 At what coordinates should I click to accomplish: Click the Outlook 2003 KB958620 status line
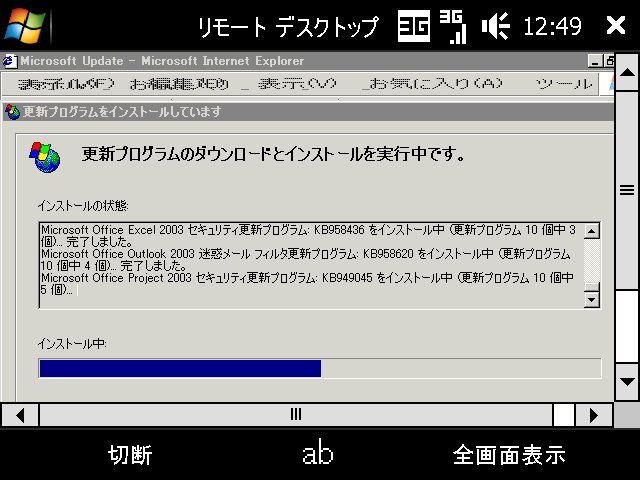[x=305, y=260]
